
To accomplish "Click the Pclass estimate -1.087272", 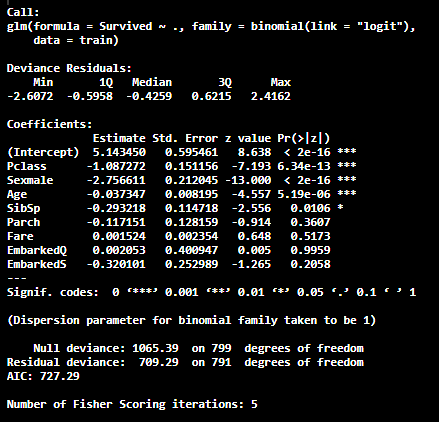I will (116, 166).
